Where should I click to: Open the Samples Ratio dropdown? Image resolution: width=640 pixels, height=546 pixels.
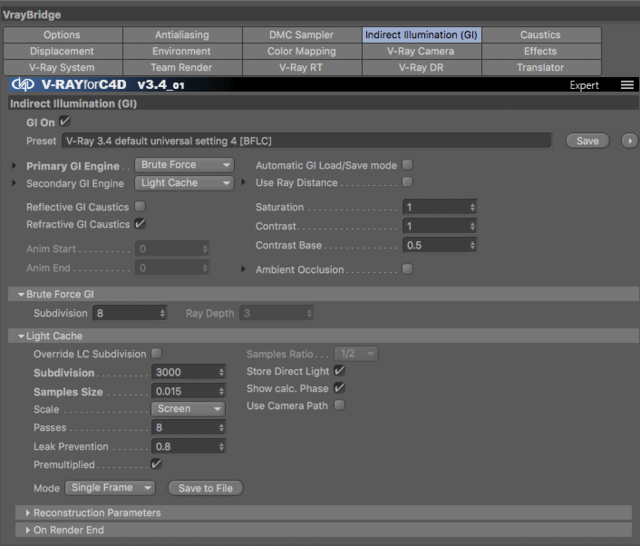pyautogui.click(x=356, y=353)
